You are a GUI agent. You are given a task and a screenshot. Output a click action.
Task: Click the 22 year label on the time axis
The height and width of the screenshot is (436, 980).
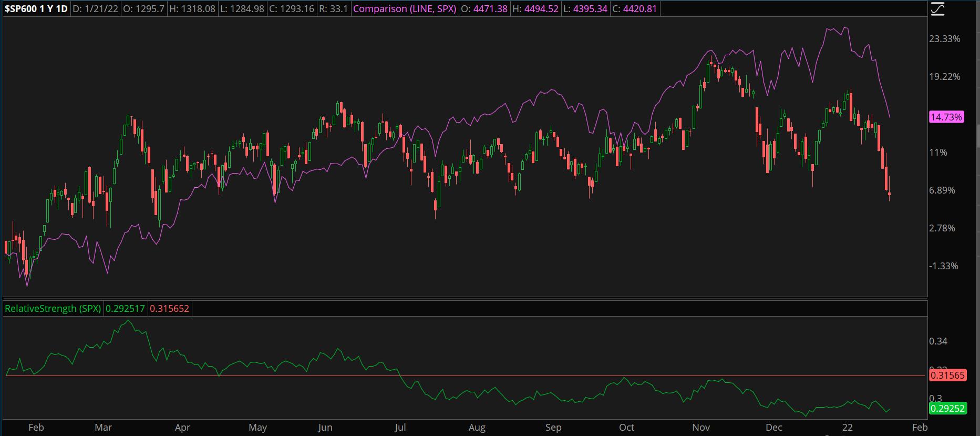coord(847,428)
